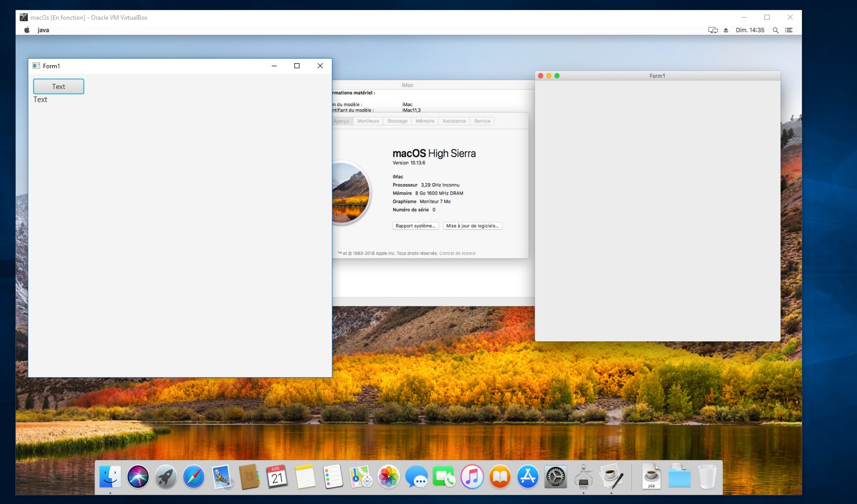Viewport: 857px width, 504px height.
Task: Open Launchpad rocket icon
Action: tap(166, 477)
